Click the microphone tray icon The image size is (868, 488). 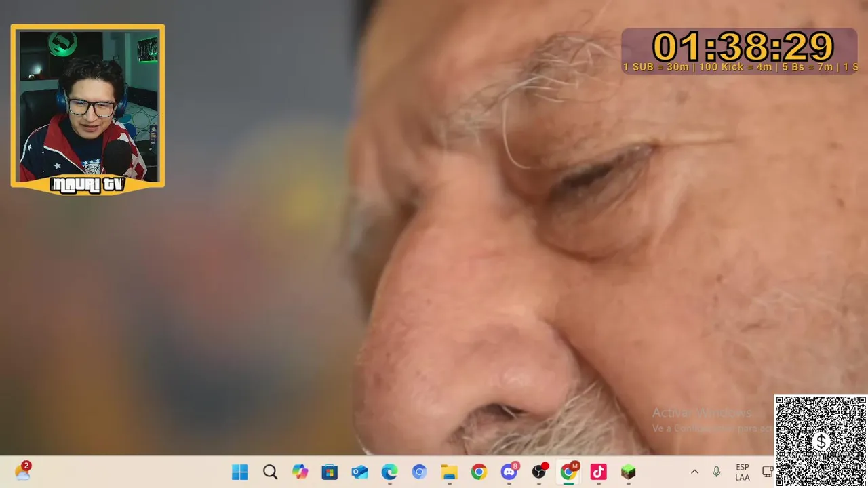pos(716,472)
